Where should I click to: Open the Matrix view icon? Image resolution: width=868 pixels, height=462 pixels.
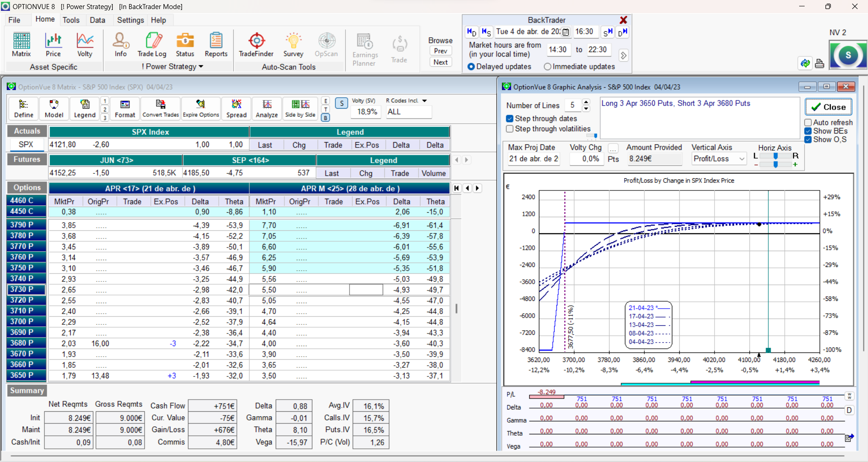tap(21, 45)
